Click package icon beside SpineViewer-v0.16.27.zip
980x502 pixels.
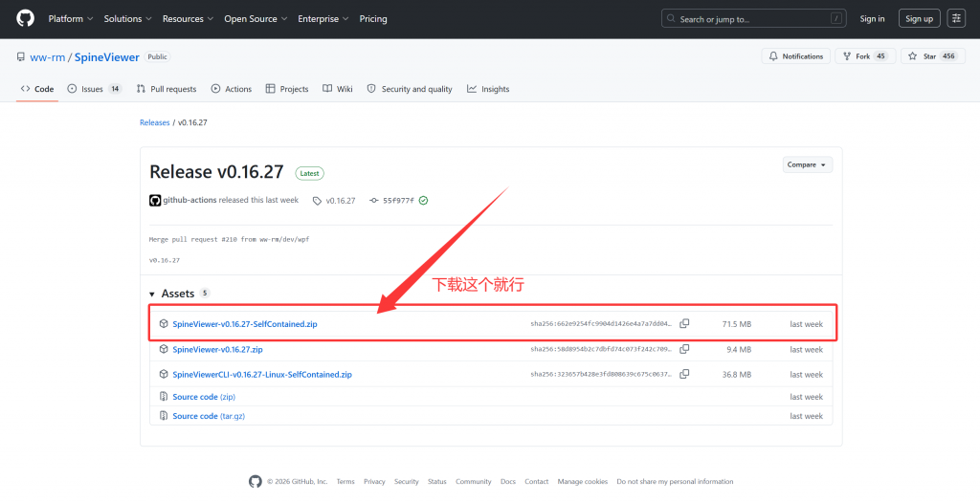coord(164,349)
